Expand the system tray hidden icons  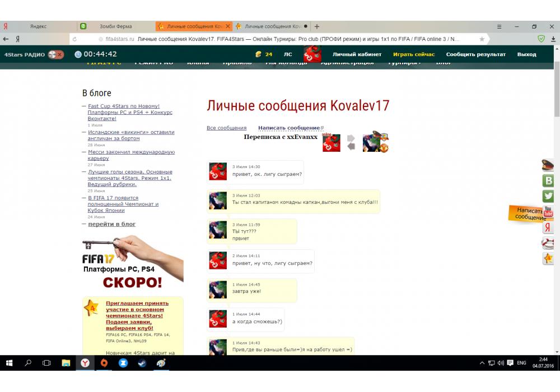pyautogui.click(x=482, y=363)
